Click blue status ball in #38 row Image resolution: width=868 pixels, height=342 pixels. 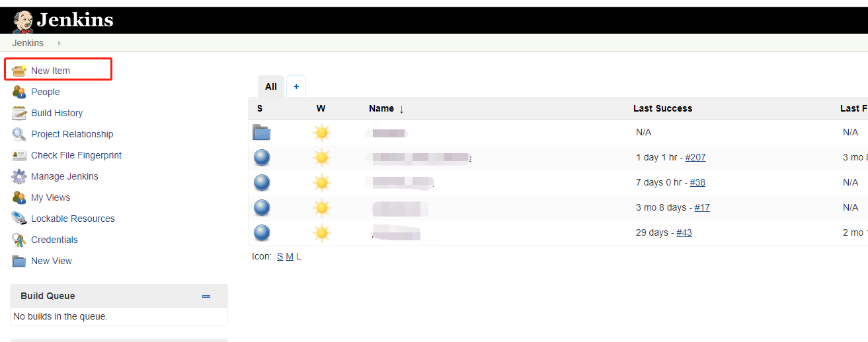pyautogui.click(x=262, y=182)
